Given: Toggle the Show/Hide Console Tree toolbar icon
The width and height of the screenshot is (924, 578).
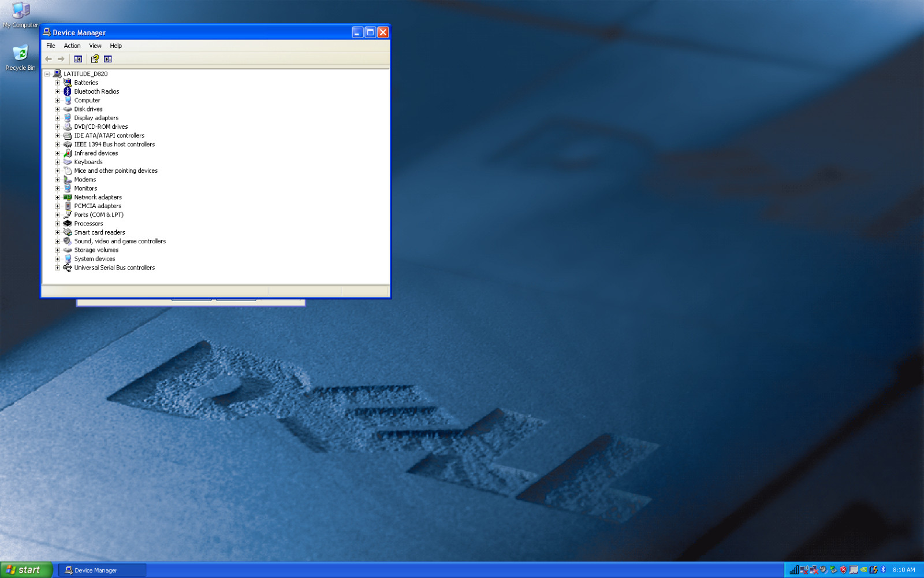Looking at the screenshot, I should (78, 59).
